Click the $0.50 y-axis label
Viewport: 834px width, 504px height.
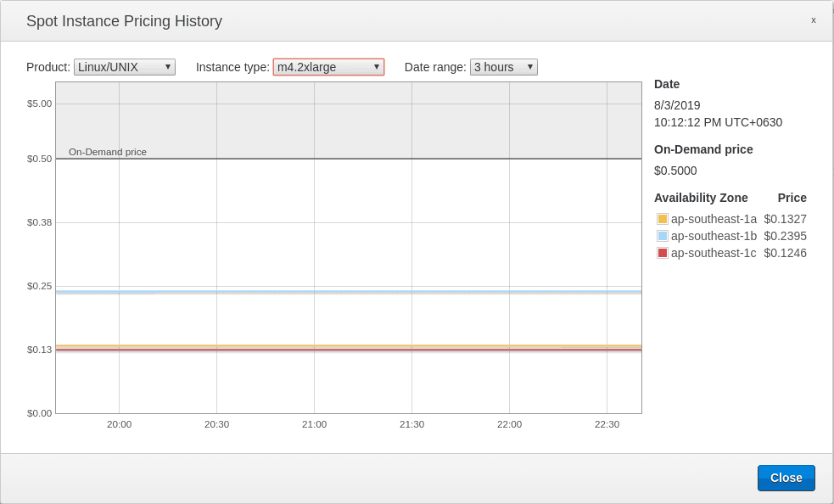(x=39, y=159)
